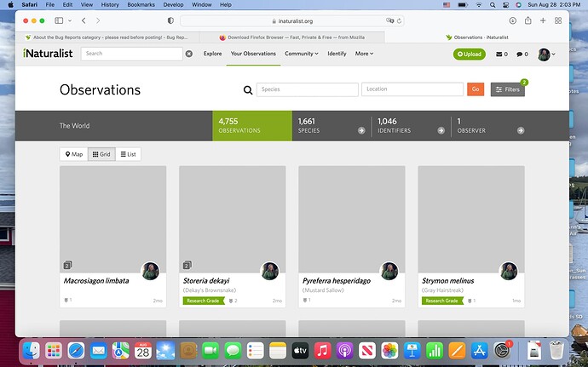Reload the page in Safari
This screenshot has width=588, height=367.
pos(399,21)
